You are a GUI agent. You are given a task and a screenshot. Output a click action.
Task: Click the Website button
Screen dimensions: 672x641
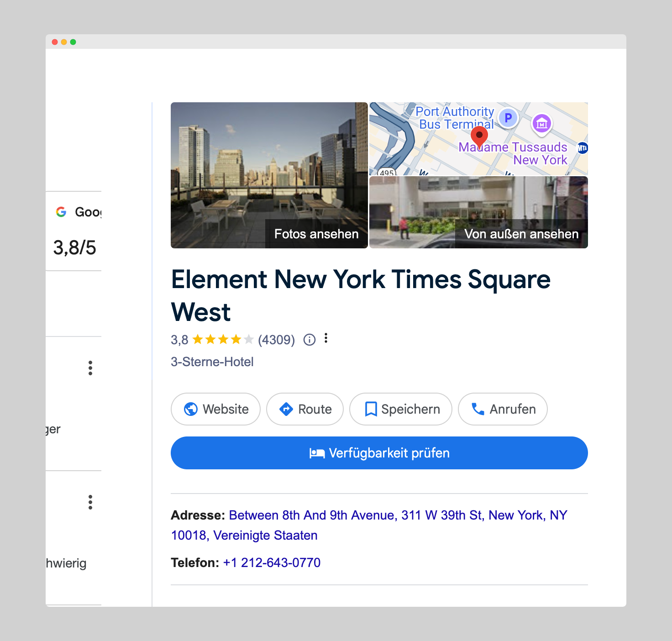(x=215, y=409)
